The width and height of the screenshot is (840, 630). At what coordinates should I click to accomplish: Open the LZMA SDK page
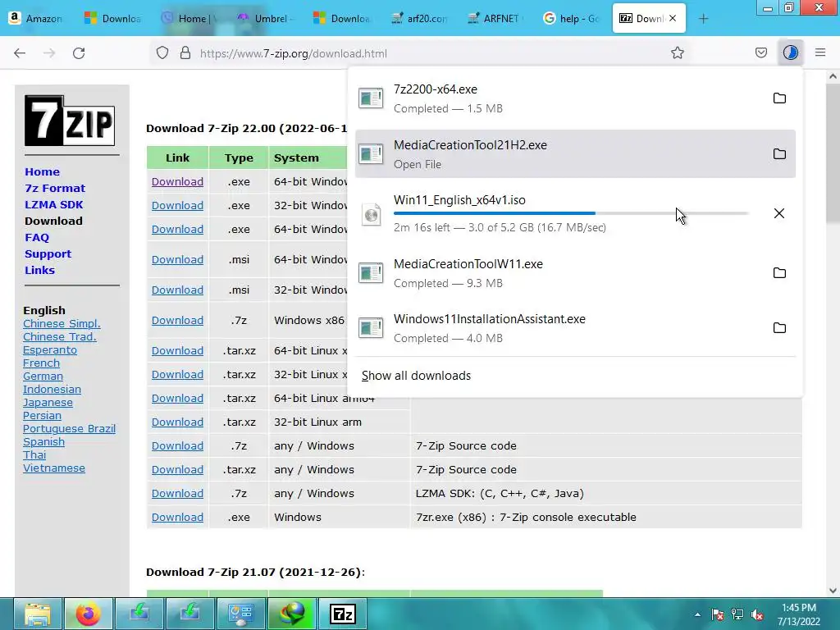click(x=53, y=204)
